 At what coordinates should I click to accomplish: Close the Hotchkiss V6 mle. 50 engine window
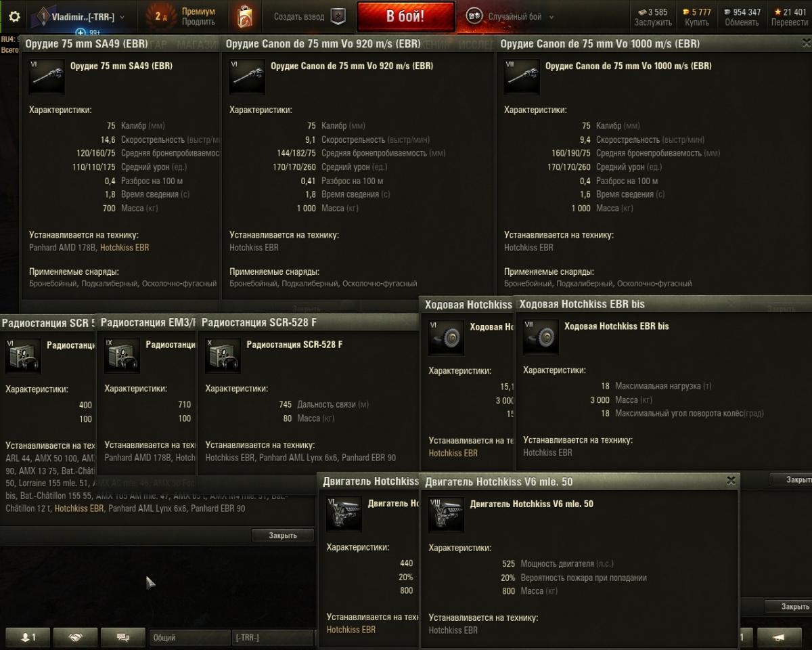(731, 480)
